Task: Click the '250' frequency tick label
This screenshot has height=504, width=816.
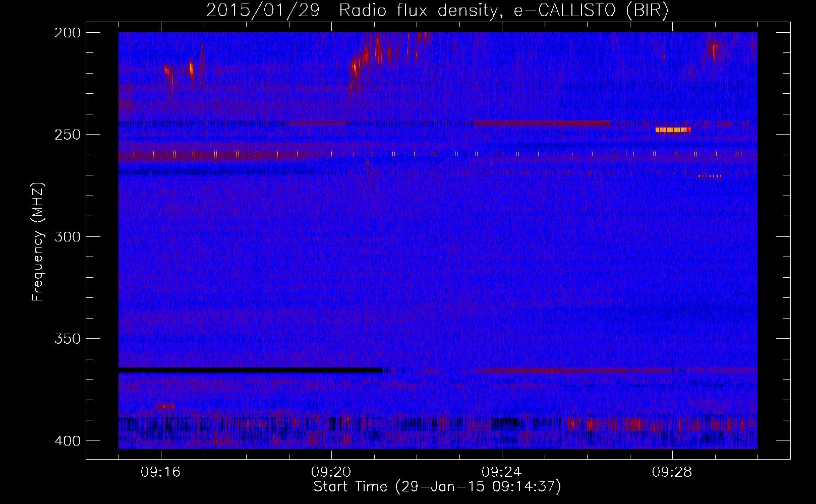Action: coord(67,135)
